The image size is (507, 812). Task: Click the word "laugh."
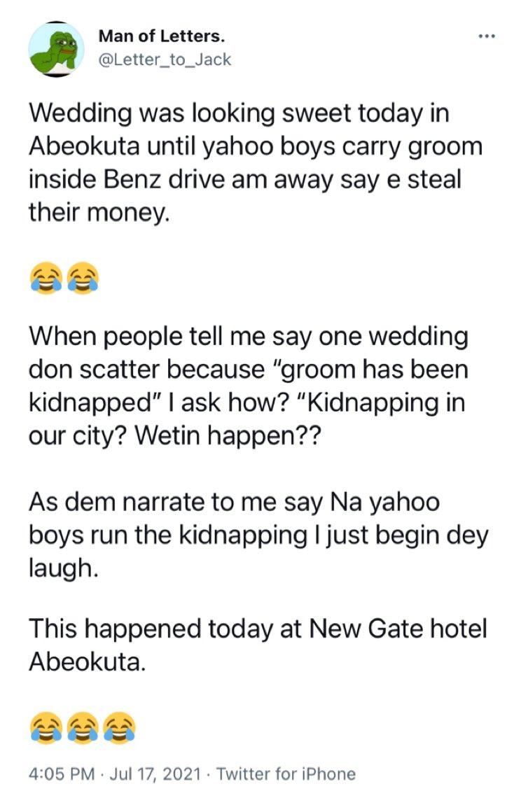60,568
